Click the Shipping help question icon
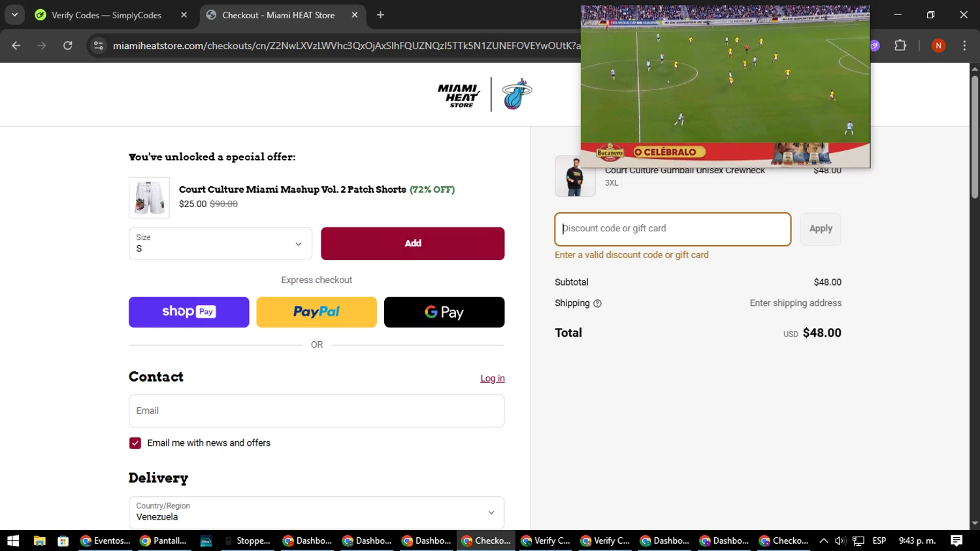 pos(597,303)
